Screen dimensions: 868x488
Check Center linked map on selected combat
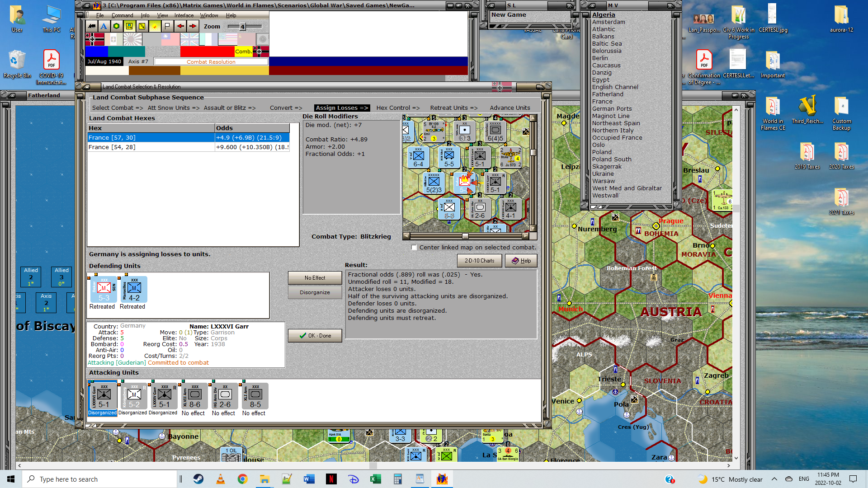pyautogui.click(x=414, y=248)
